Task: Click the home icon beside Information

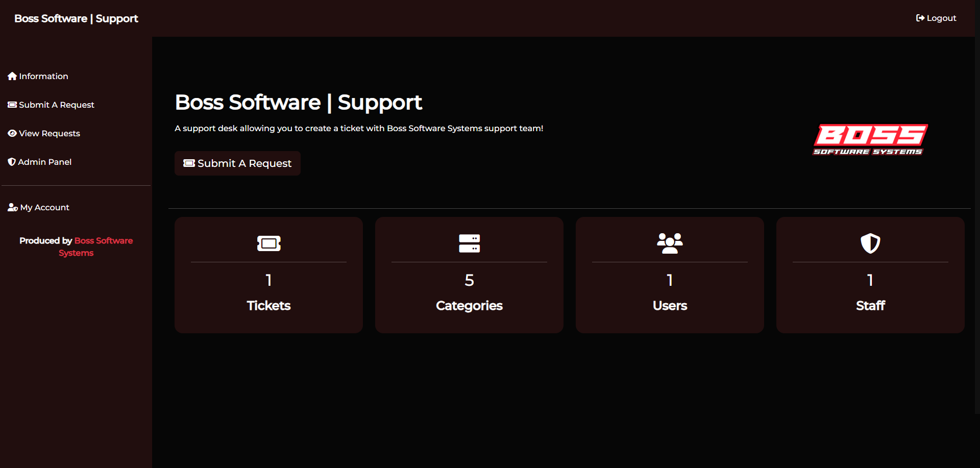Action: coord(12,76)
